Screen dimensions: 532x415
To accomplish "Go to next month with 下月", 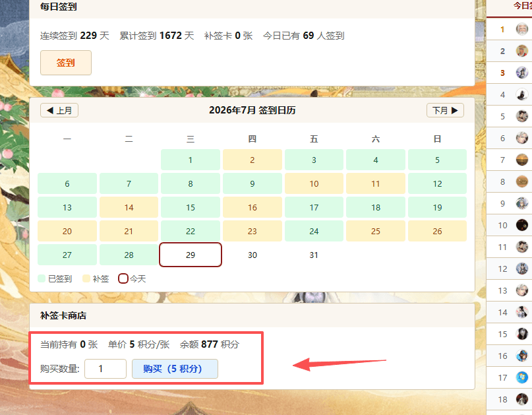I will pos(445,110).
